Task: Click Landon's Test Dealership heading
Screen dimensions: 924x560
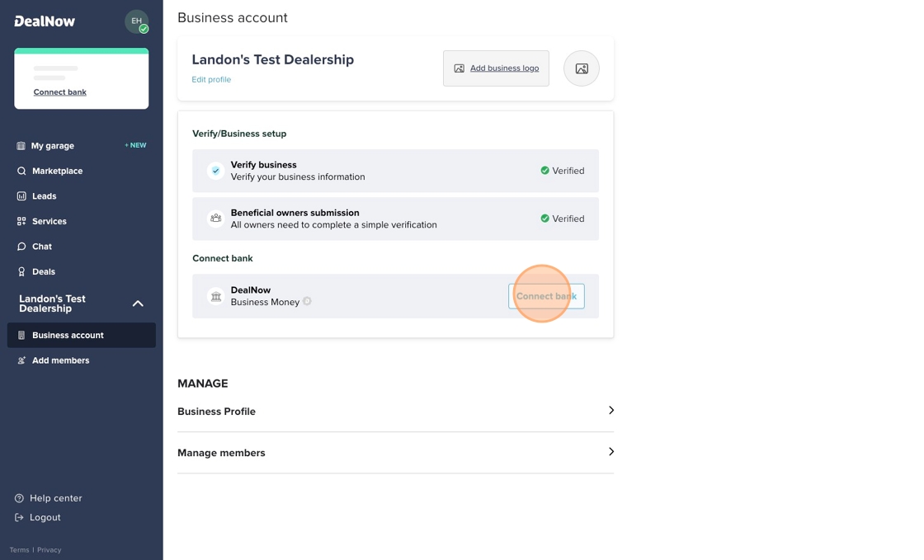Action: click(273, 59)
